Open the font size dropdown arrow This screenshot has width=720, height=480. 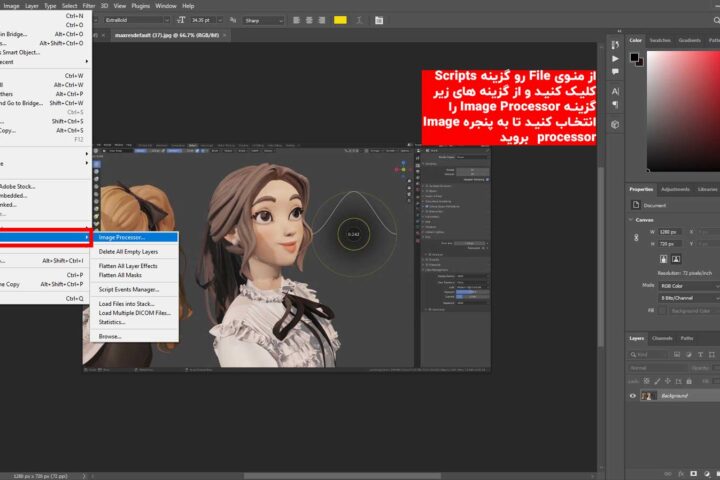tap(219, 20)
